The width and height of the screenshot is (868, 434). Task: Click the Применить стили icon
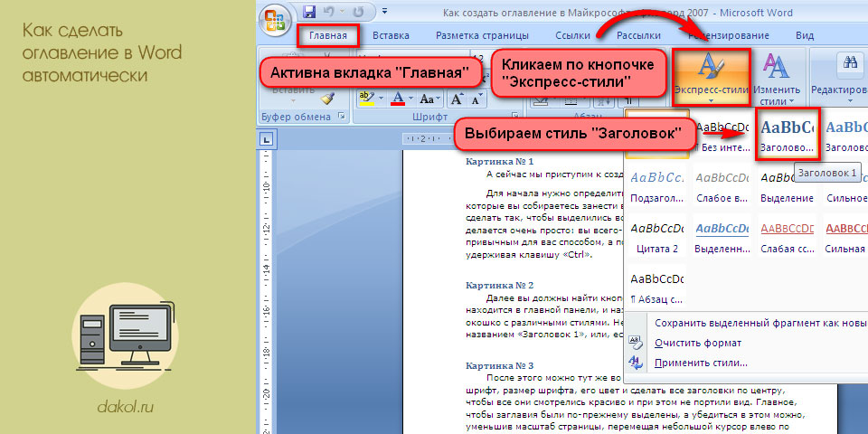[636, 363]
